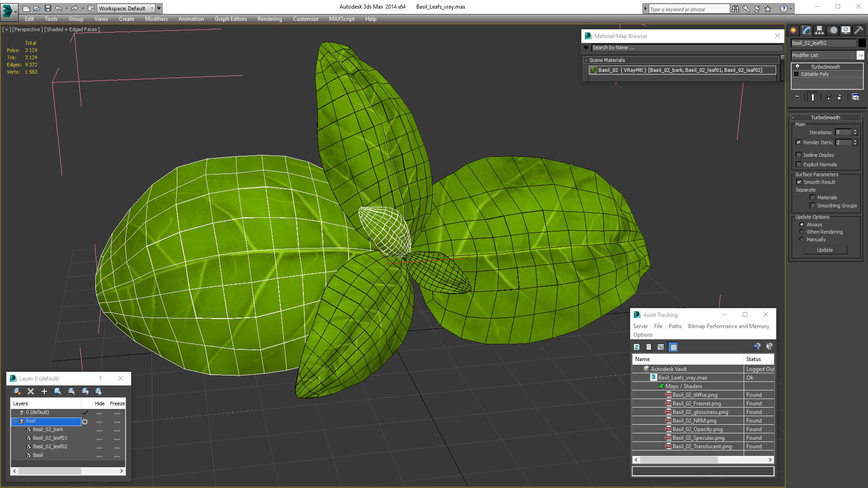This screenshot has height=488, width=868.
Task: Click Refresh icon in Asset Tracking
Action: pyautogui.click(x=637, y=347)
